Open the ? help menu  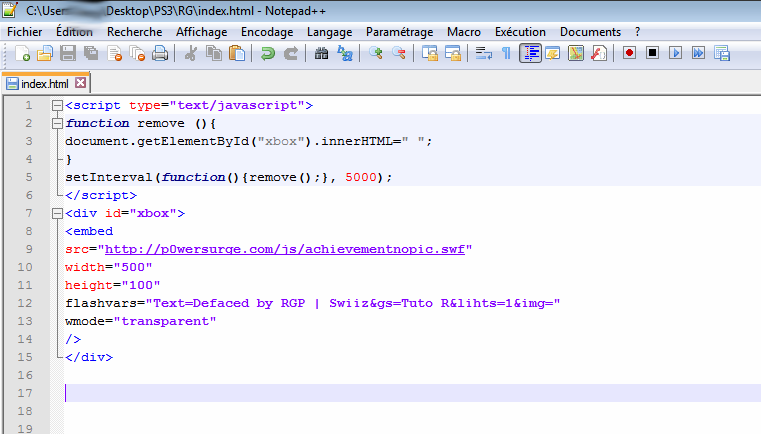click(637, 32)
